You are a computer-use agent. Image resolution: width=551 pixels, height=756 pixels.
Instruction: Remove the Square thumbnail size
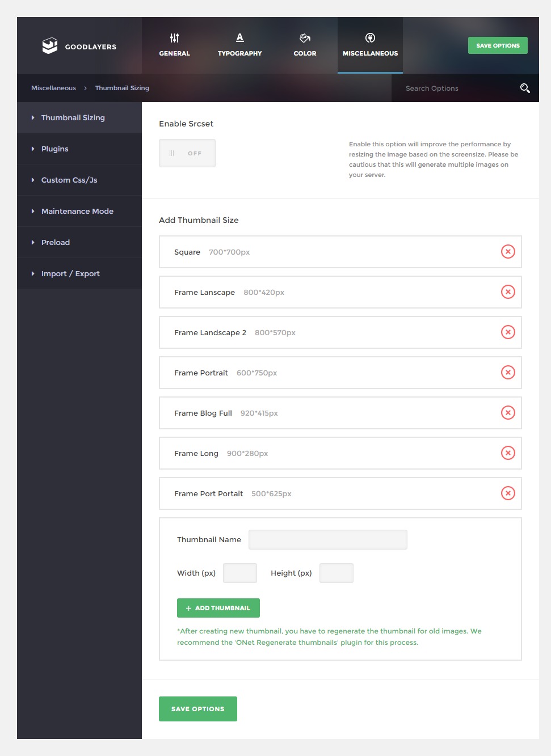pyautogui.click(x=508, y=252)
